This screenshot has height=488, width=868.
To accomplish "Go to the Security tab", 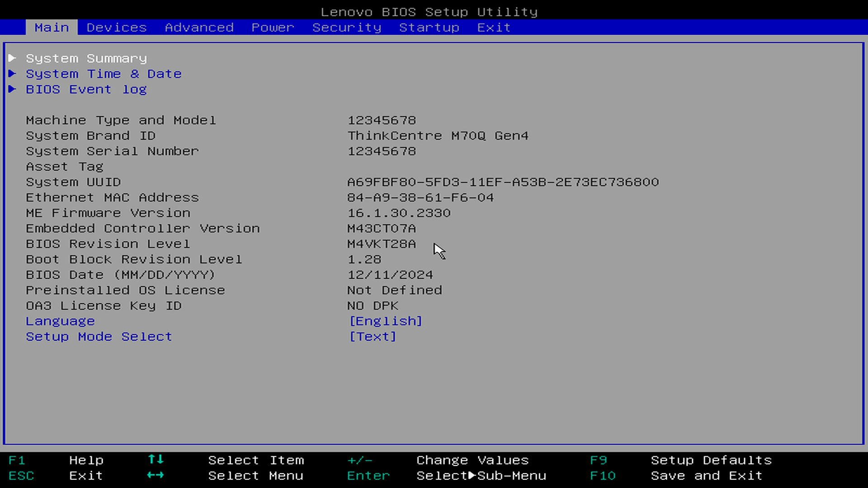I will coord(347,28).
